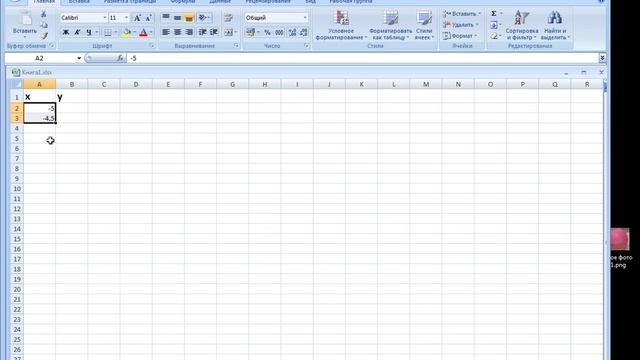Click the Select All corner button
The height and width of the screenshot is (360, 640).
[17, 84]
